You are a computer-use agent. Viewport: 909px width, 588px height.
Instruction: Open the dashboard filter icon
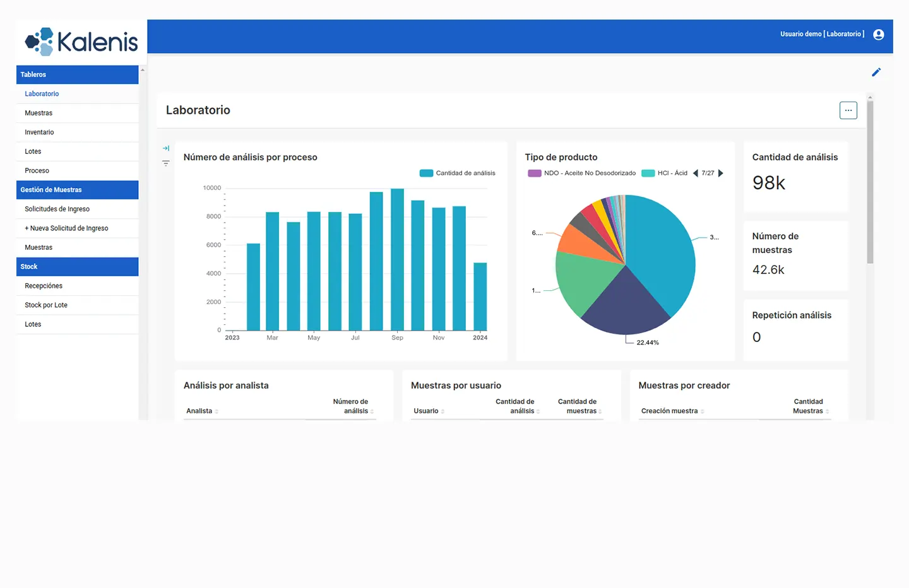(x=166, y=163)
